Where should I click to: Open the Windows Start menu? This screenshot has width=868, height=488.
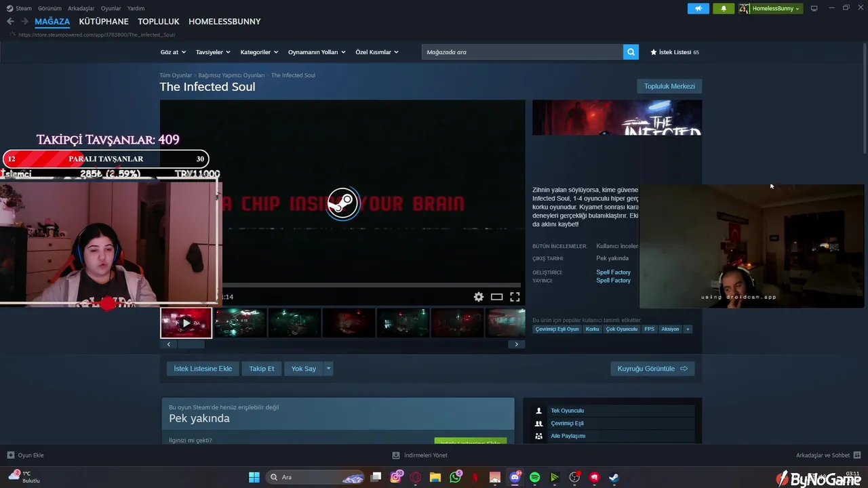tap(254, 477)
